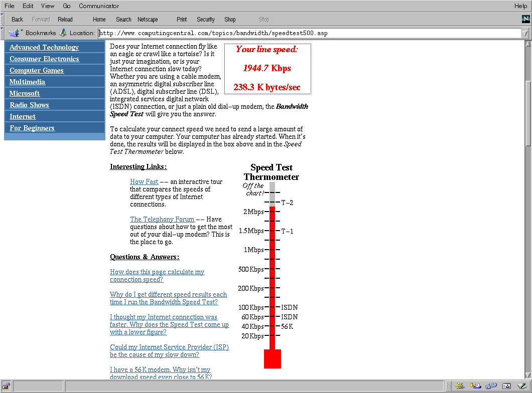Print the page
The width and height of the screenshot is (532, 393).
tap(182, 20)
